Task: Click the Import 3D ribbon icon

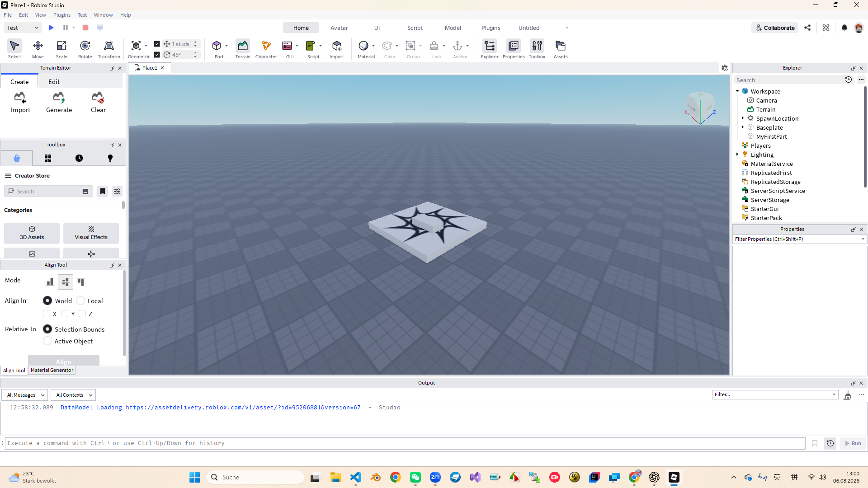Action: [x=337, y=49]
